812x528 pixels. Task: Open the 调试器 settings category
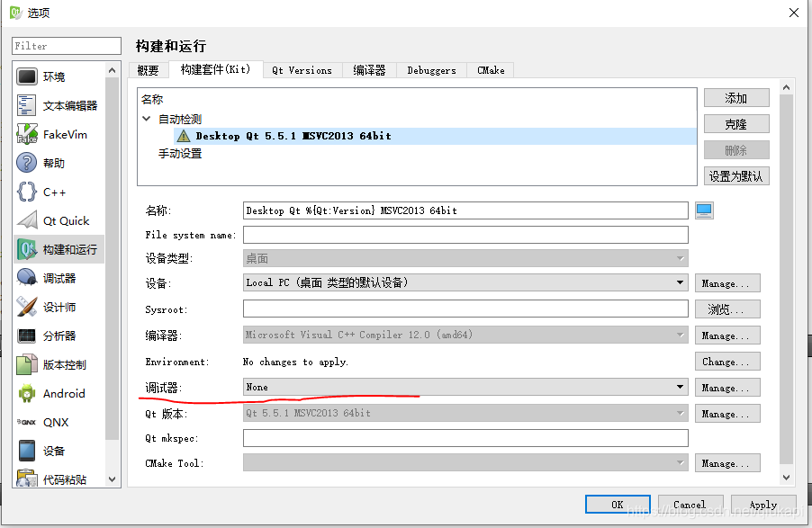tap(59, 279)
